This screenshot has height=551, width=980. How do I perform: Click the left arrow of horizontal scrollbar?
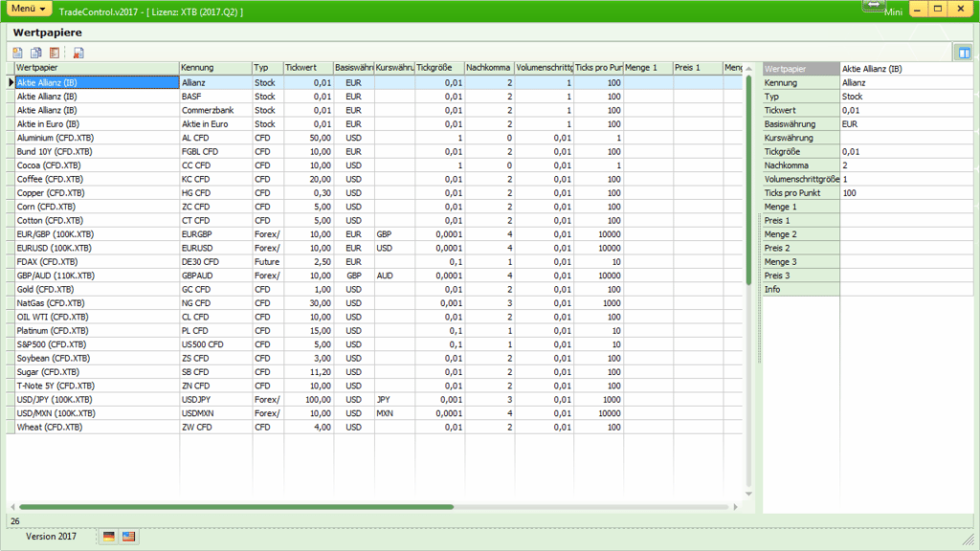[x=12, y=507]
